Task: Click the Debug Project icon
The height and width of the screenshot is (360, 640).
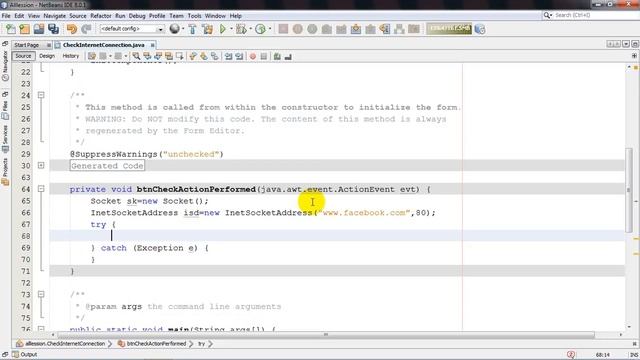Action: point(241,29)
